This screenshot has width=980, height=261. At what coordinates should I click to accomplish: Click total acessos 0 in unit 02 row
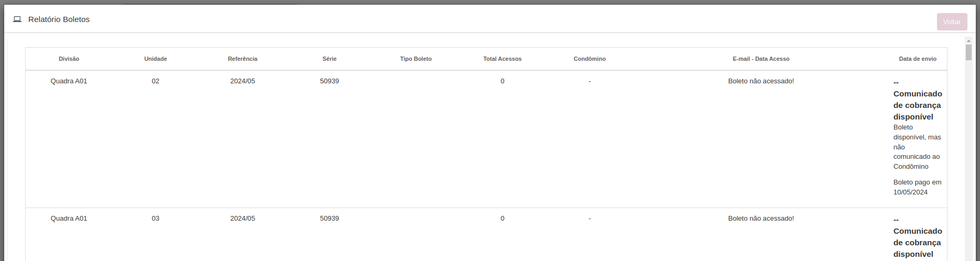(502, 81)
